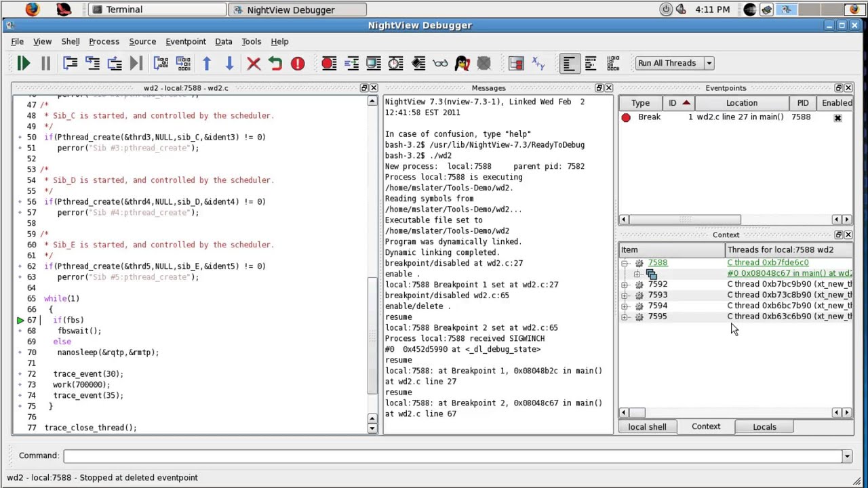Open the Process menu

pyautogui.click(x=104, y=41)
